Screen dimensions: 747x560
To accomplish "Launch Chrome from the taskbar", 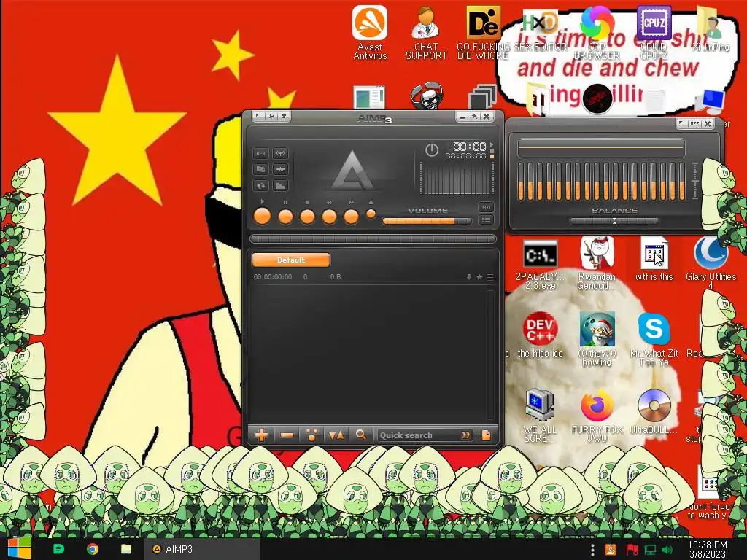I will click(93, 549).
